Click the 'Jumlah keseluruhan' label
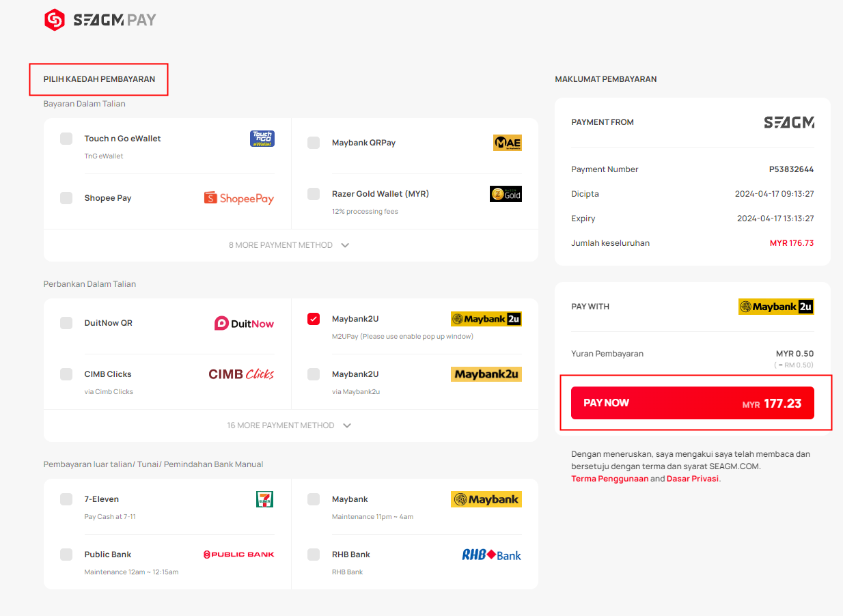The height and width of the screenshot is (616, 843). tap(611, 243)
